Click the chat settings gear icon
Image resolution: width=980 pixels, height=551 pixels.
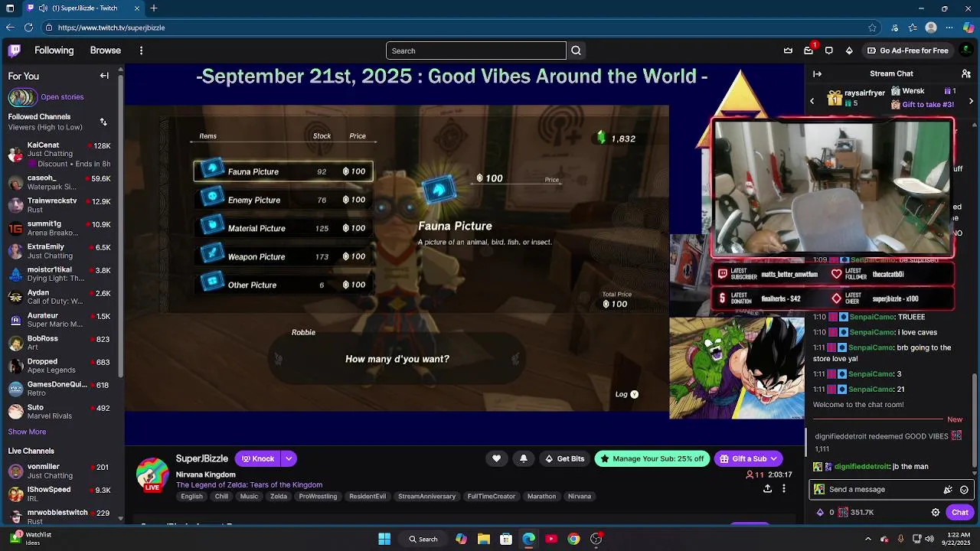click(x=936, y=513)
